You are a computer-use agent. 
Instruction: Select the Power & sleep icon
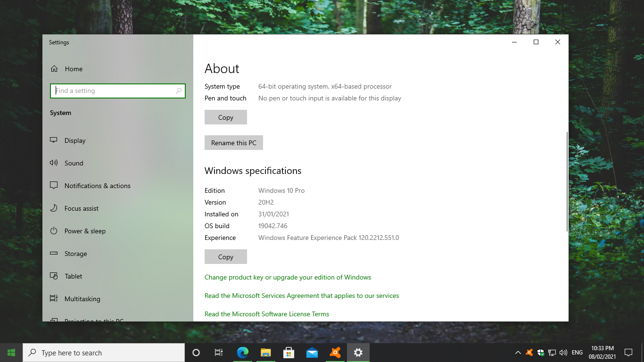click(54, 231)
